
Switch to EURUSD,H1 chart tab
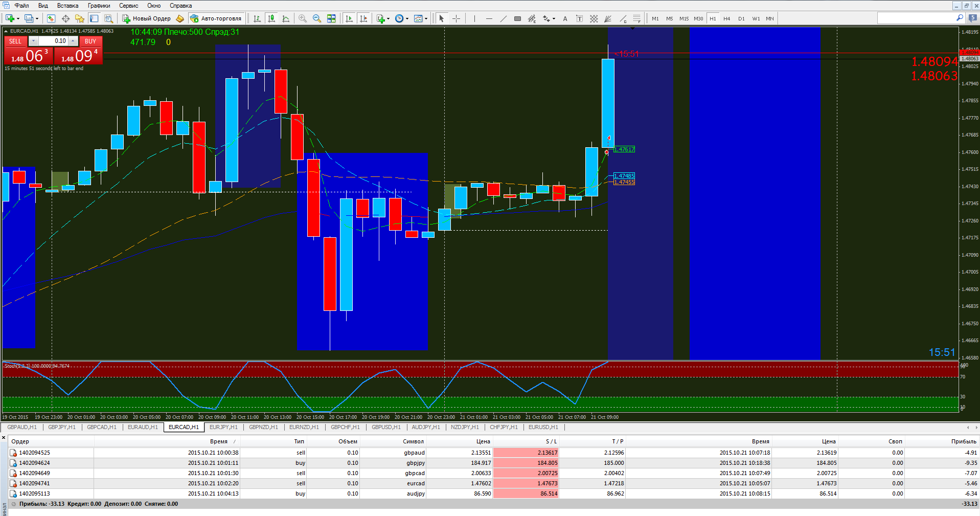(x=543, y=427)
